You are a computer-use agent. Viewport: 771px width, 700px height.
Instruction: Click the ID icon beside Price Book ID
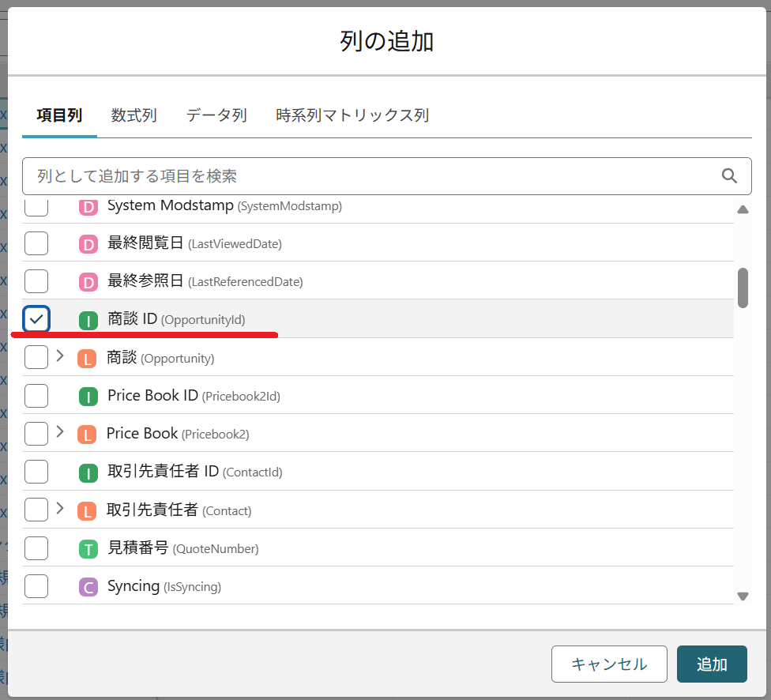tap(88, 397)
